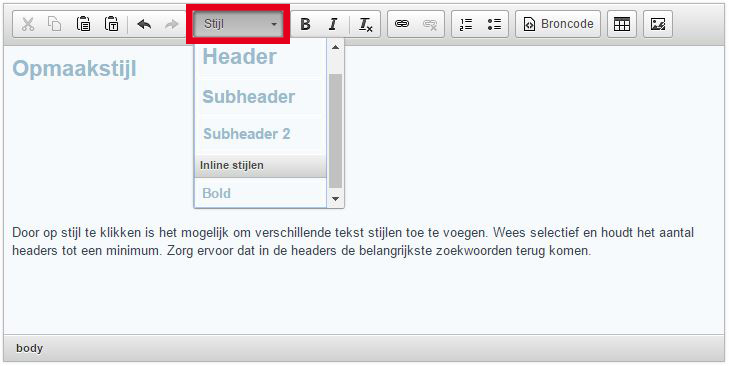Click the Redo arrow icon
The image size is (729, 366).
pos(172,24)
